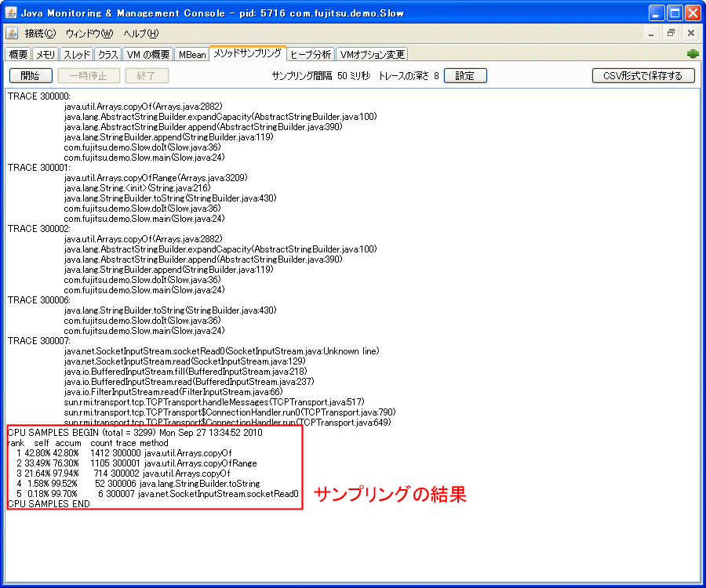Click rank 1 row with 1412 count
The width and height of the screenshot is (706, 588).
124,453
